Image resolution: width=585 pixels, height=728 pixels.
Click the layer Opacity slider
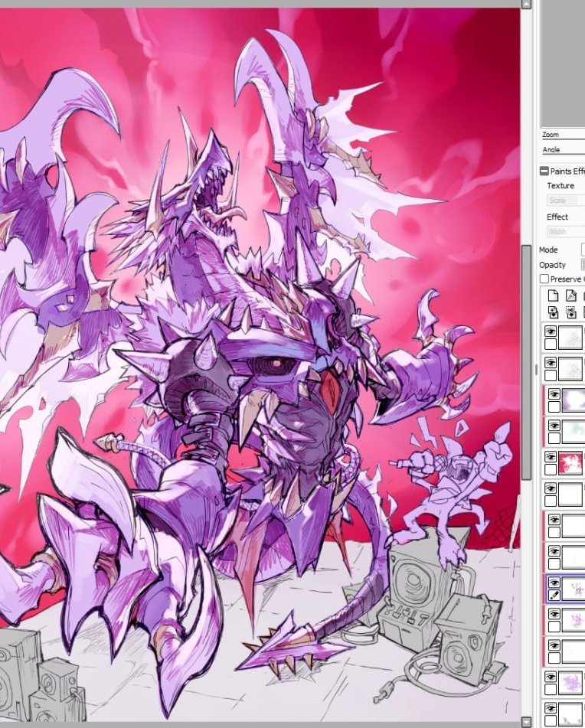coord(583,265)
